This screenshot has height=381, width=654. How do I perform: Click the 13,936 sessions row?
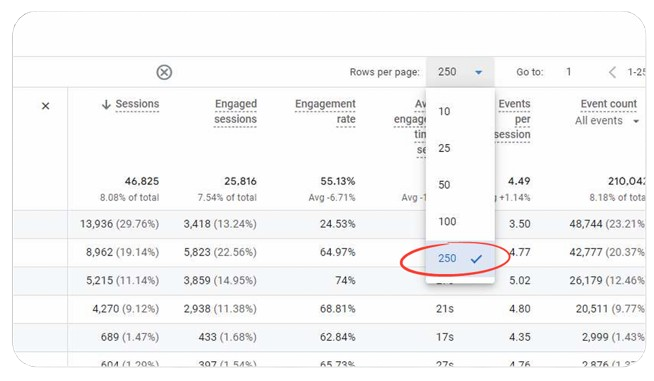click(330, 224)
